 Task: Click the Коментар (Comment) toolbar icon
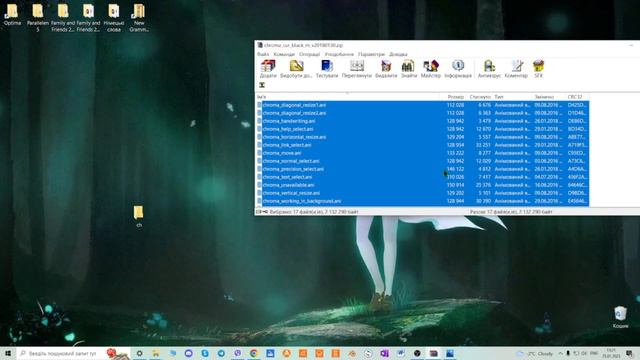516,69
